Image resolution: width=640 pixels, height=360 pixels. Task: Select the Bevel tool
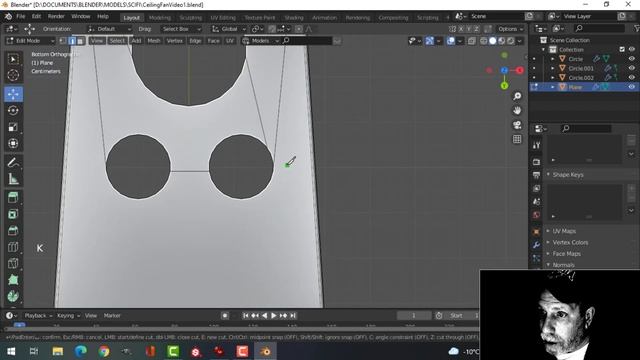coord(13,231)
